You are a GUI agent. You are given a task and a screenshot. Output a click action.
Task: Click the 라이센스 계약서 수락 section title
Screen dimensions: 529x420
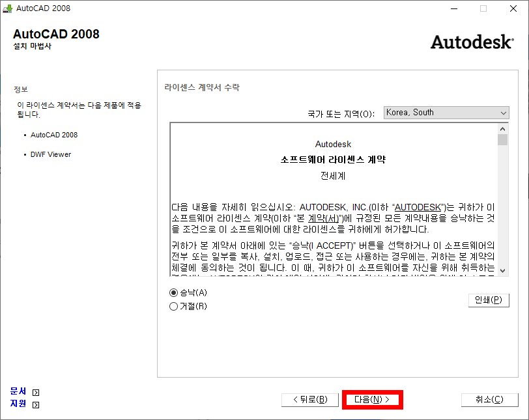(x=202, y=88)
